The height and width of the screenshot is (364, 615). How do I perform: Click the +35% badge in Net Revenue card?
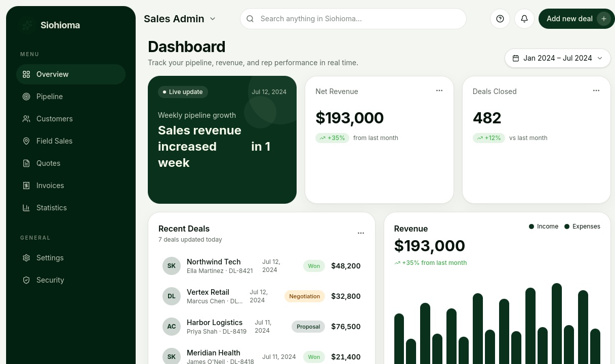tap(332, 138)
